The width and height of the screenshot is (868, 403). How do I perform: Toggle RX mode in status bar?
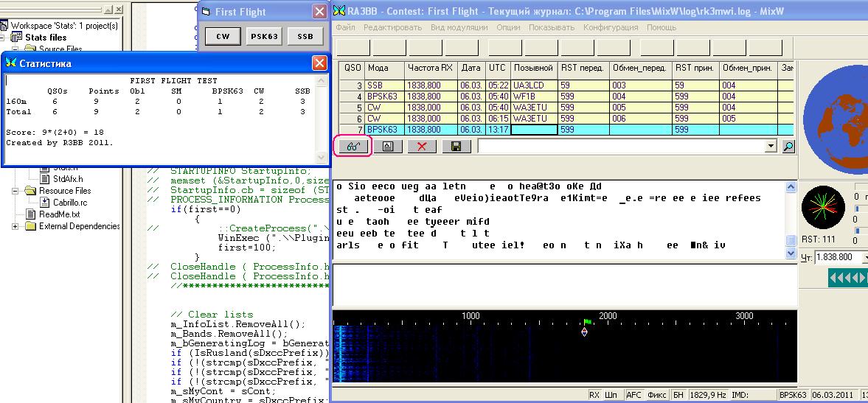pyautogui.click(x=594, y=396)
